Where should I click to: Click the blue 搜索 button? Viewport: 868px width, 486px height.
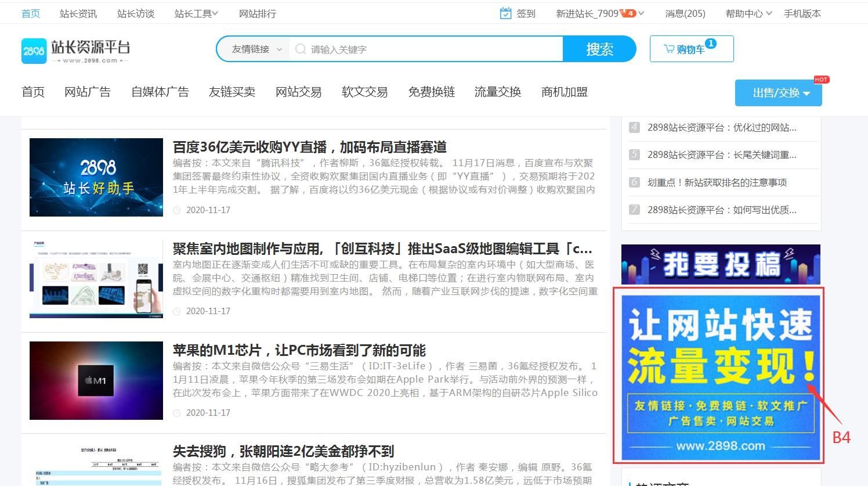(x=599, y=49)
